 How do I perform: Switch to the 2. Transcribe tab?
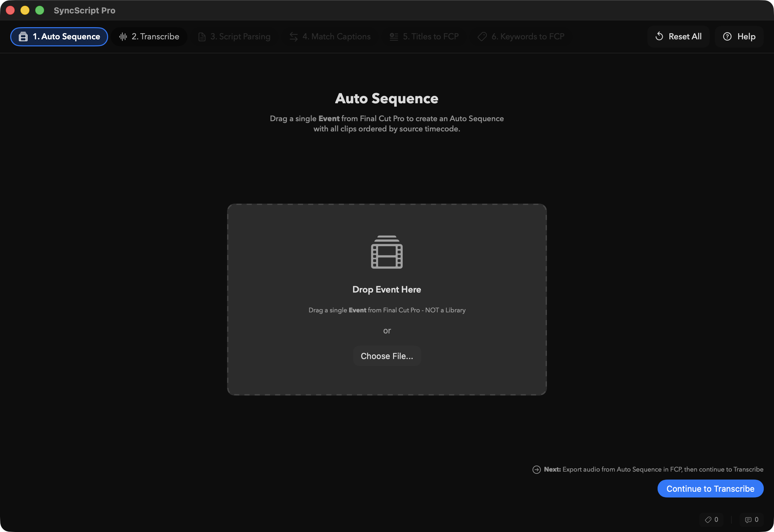pos(155,37)
